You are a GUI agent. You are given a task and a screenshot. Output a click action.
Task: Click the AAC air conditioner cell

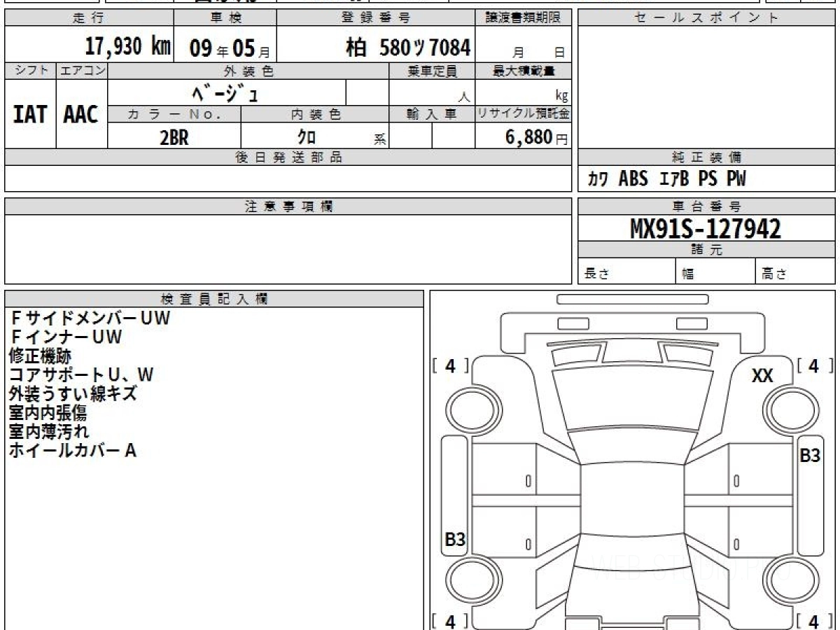click(x=81, y=115)
